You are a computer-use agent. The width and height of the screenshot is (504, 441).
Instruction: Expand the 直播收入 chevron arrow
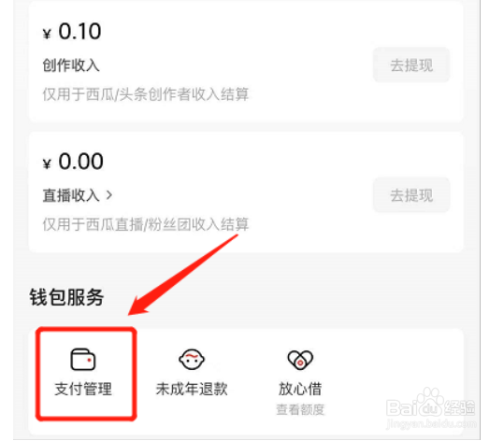click(109, 195)
